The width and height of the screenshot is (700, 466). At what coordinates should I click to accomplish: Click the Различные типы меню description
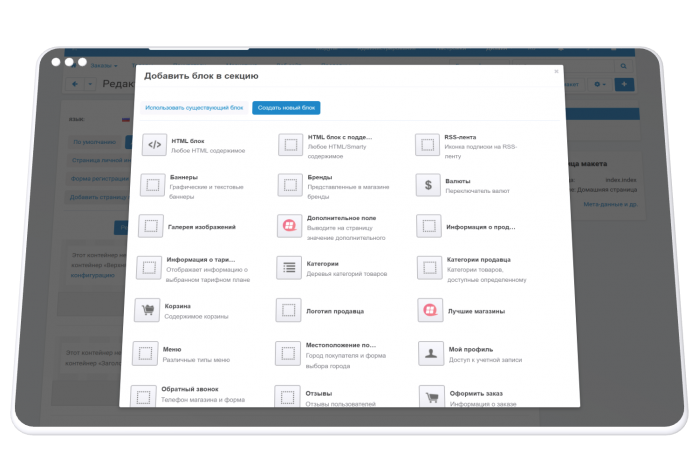tap(196, 360)
